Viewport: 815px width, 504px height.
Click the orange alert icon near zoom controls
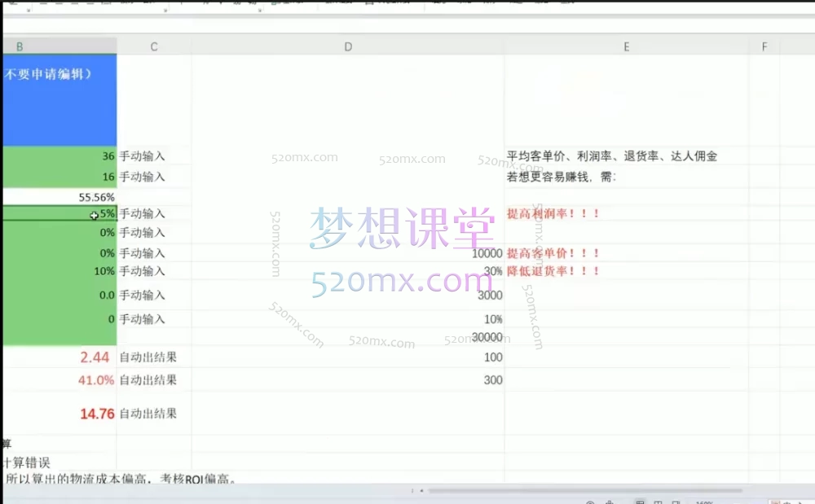(x=776, y=502)
